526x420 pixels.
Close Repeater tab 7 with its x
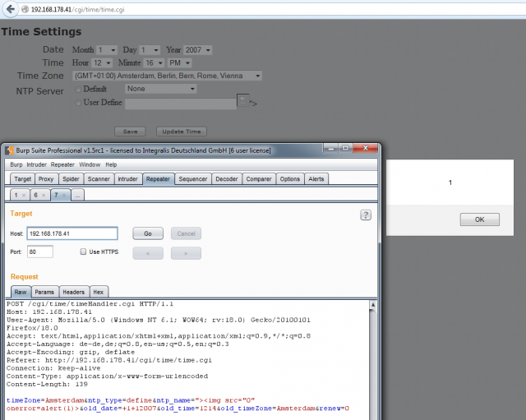click(x=64, y=196)
